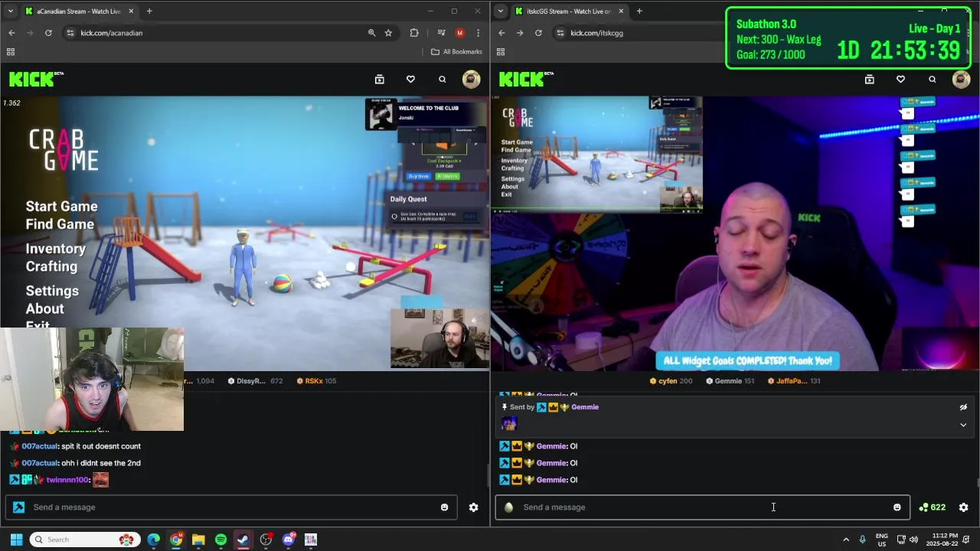980x551 pixels.
Task: Open the browse/clips icon in aCanadian window header
Action: pyautogui.click(x=379, y=79)
